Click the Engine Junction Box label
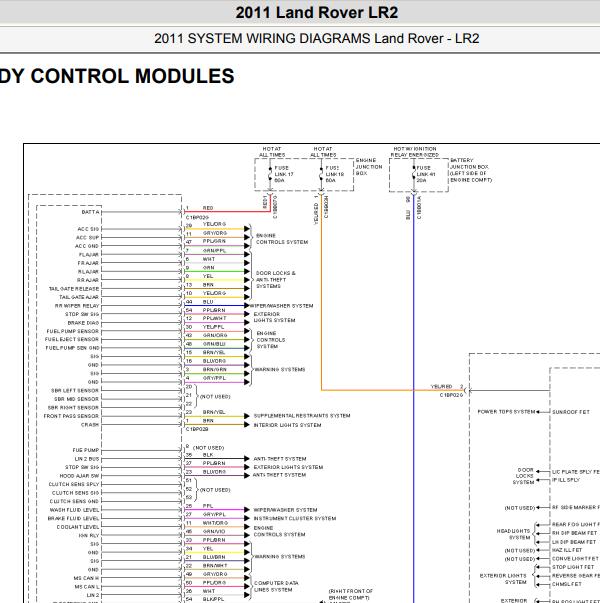Viewport: 600px width, 603px height. [x=369, y=167]
